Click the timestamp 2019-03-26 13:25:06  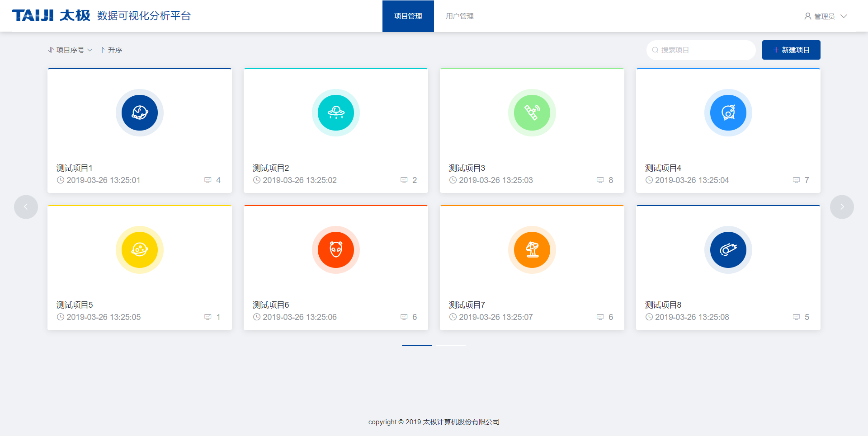[300, 317]
